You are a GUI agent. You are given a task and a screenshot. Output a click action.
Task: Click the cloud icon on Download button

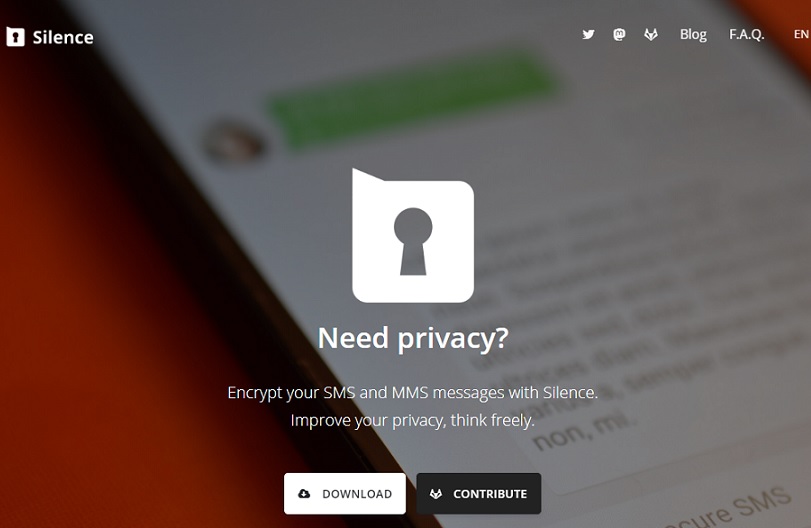point(304,494)
